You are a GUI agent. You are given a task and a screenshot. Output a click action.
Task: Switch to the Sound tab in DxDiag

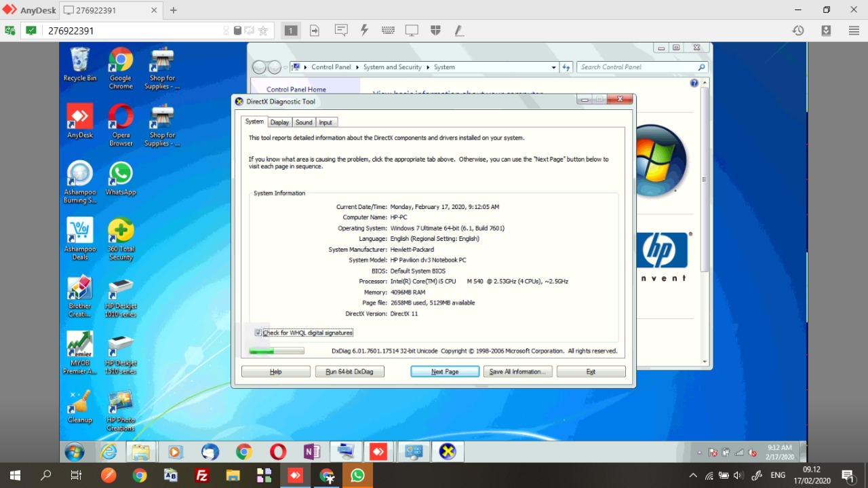[304, 122]
